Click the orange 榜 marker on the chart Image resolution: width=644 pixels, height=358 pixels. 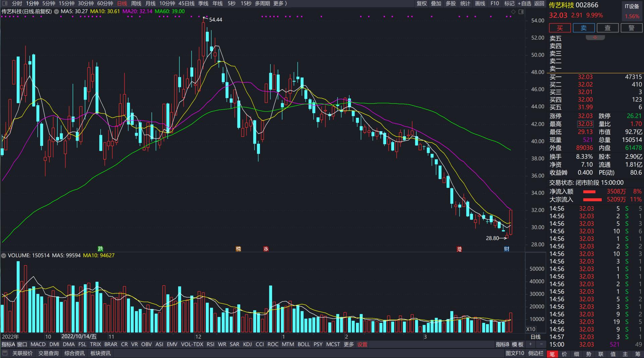click(x=238, y=249)
